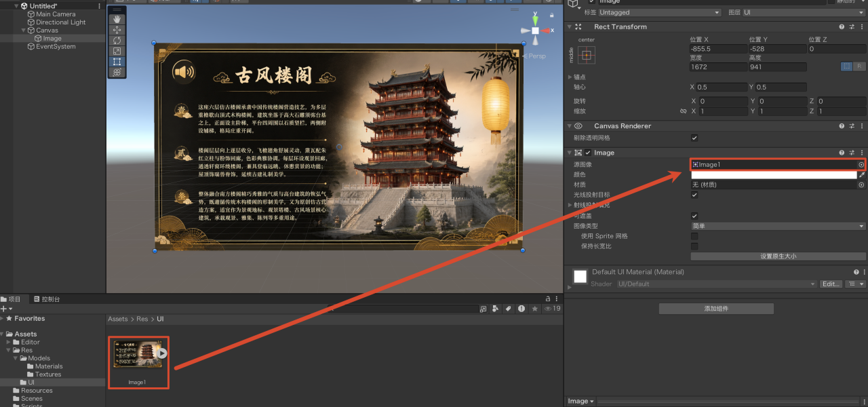Viewport: 868px width, 407px height.
Task: Toggle Use Sprite Mesh checkbox
Action: pos(694,236)
